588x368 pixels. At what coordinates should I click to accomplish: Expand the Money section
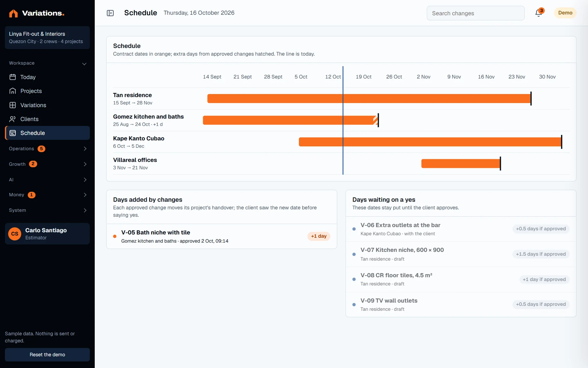pyautogui.click(x=47, y=195)
